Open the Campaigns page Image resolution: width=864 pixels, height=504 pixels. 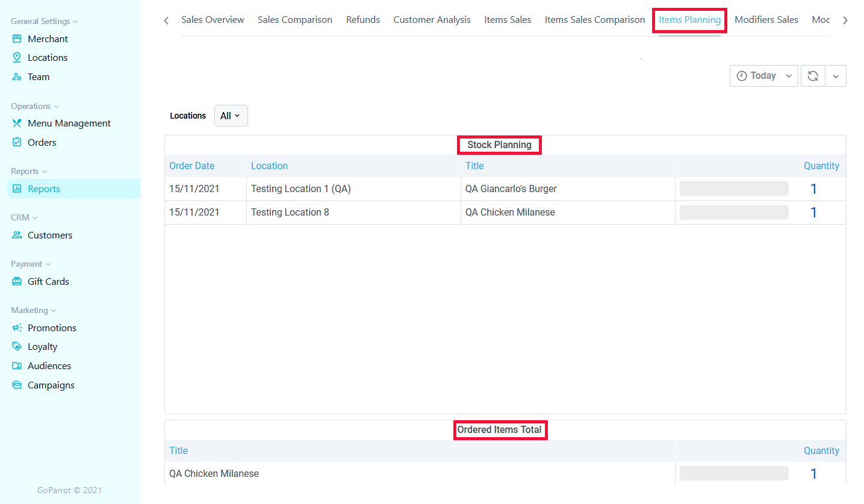(51, 385)
